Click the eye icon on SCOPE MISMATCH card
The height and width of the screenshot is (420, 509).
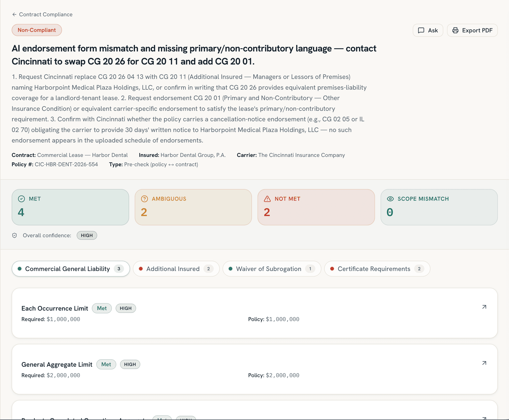tap(390, 199)
